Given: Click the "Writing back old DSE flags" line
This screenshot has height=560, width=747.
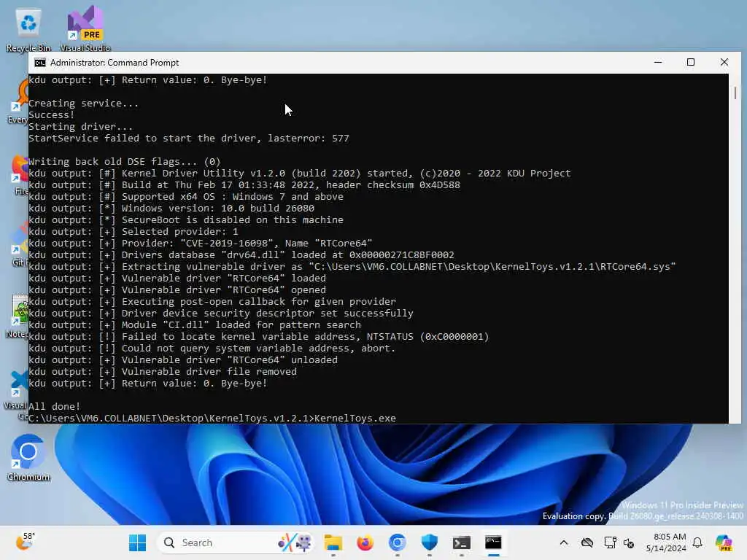Looking at the screenshot, I should [124, 161].
